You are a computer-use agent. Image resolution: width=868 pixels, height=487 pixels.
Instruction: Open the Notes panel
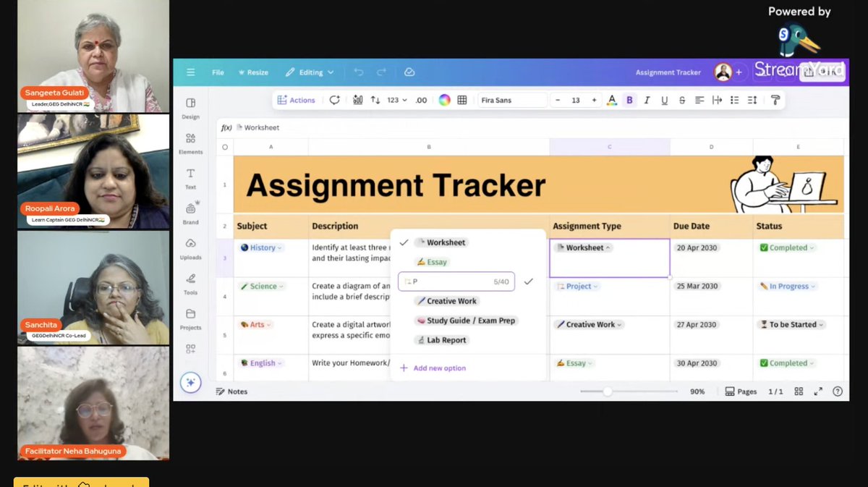pos(231,391)
